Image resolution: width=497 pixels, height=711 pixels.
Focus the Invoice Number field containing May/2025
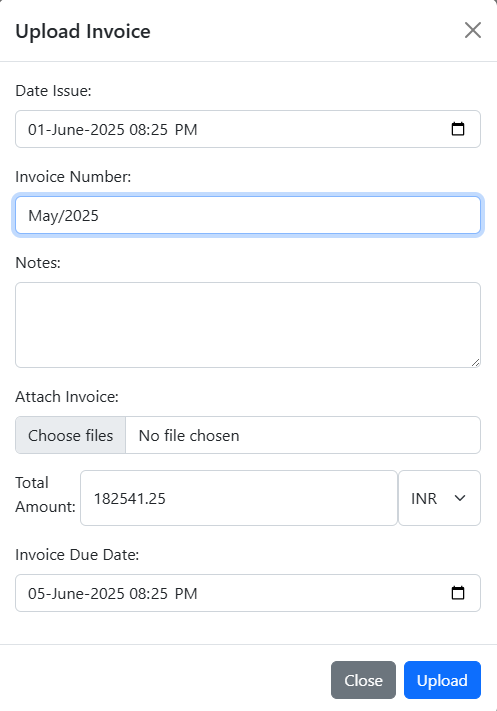[x=248, y=215]
